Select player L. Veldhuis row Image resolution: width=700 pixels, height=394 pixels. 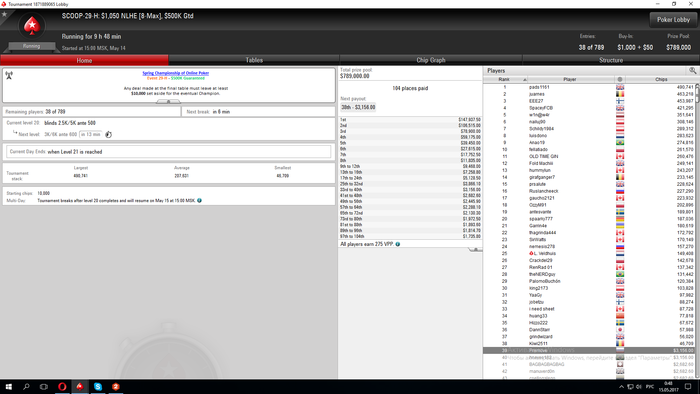click(589, 253)
